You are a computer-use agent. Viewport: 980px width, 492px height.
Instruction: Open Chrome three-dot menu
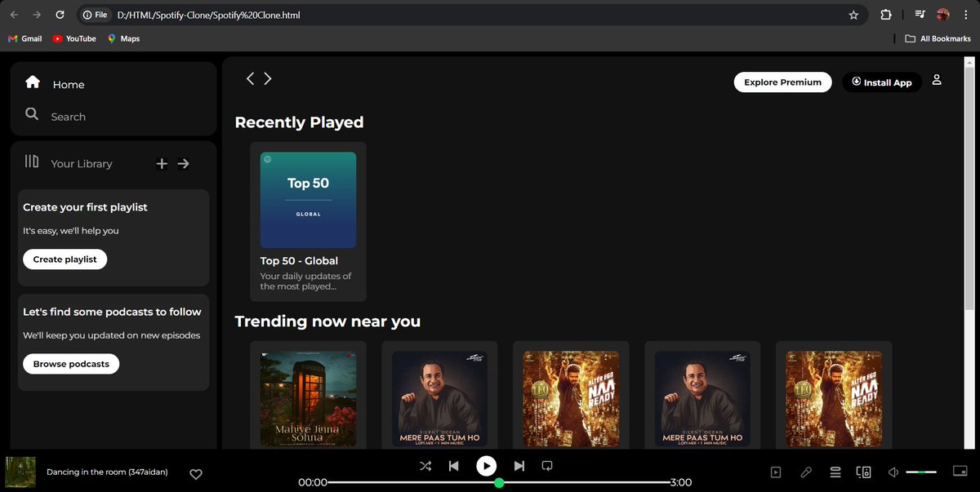(x=966, y=15)
